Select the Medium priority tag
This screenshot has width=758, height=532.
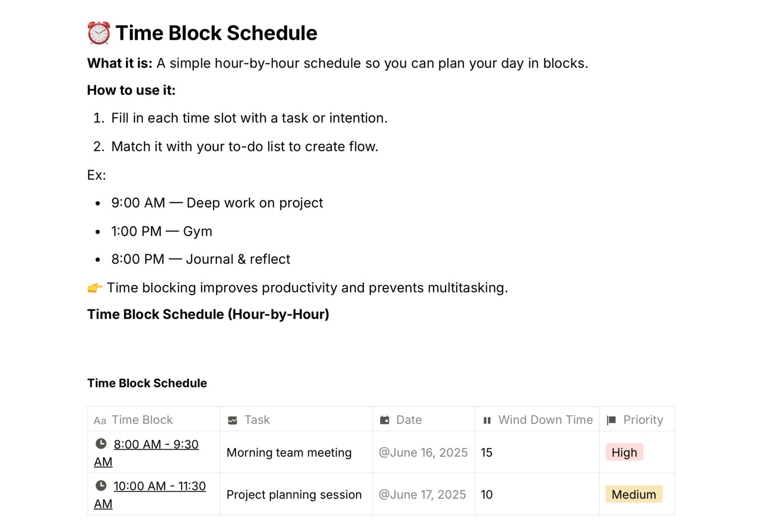(x=634, y=495)
